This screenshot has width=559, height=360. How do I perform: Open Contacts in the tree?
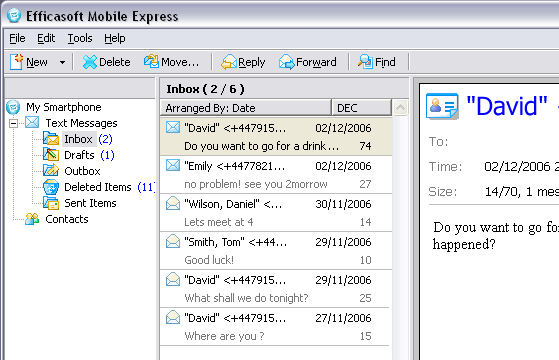coord(67,219)
